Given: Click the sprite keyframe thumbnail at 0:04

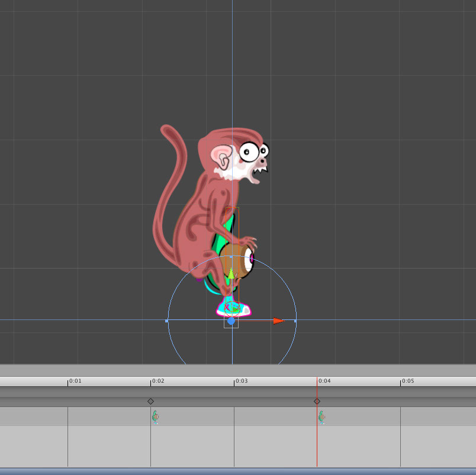Looking at the screenshot, I should (x=322, y=417).
